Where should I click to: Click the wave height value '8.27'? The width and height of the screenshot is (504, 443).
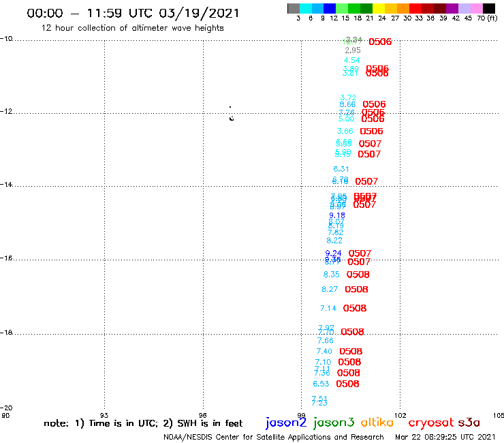[330, 289]
